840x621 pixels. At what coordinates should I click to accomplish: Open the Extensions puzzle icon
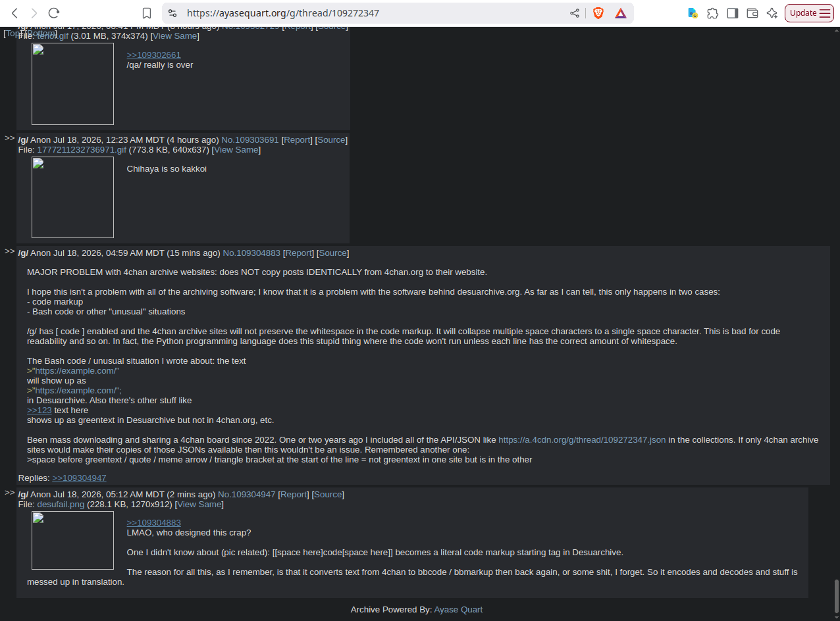click(712, 13)
